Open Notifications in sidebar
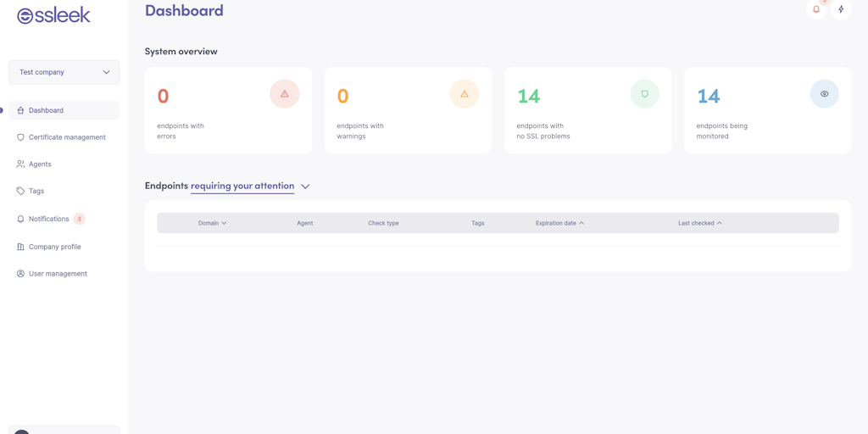This screenshot has height=434, width=868. pos(48,219)
